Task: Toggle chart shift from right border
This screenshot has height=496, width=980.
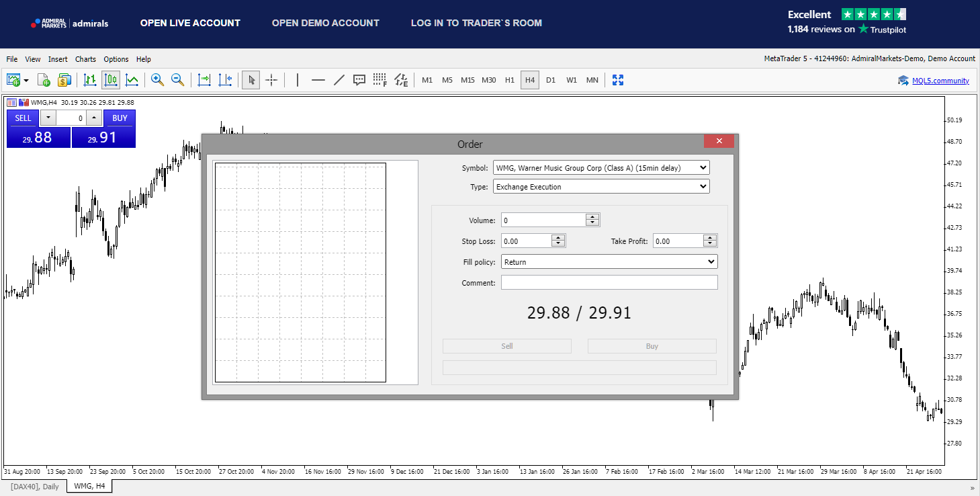Action: [225, 80]
